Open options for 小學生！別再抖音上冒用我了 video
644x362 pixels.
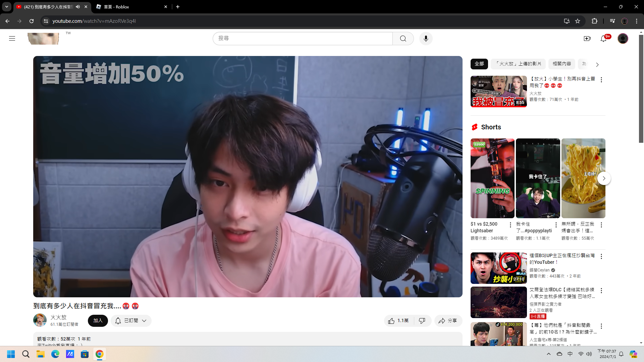pyautogui.click(x=601, y=80)
